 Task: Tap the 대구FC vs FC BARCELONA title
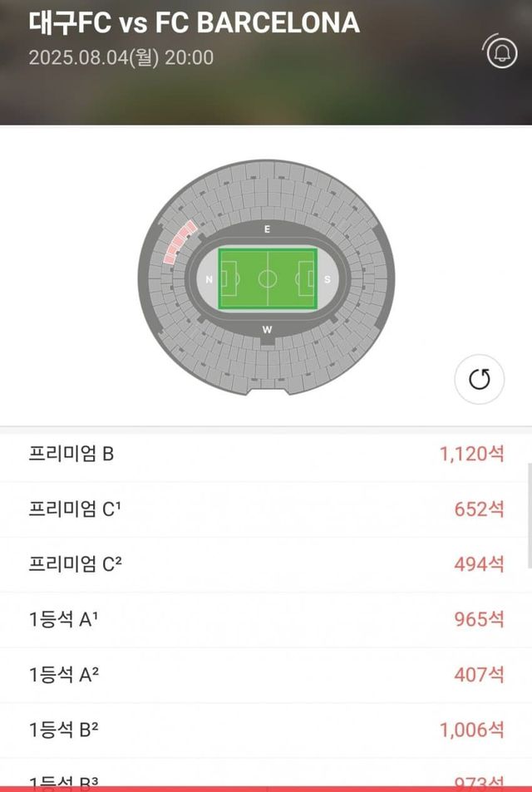click(194, 23)
